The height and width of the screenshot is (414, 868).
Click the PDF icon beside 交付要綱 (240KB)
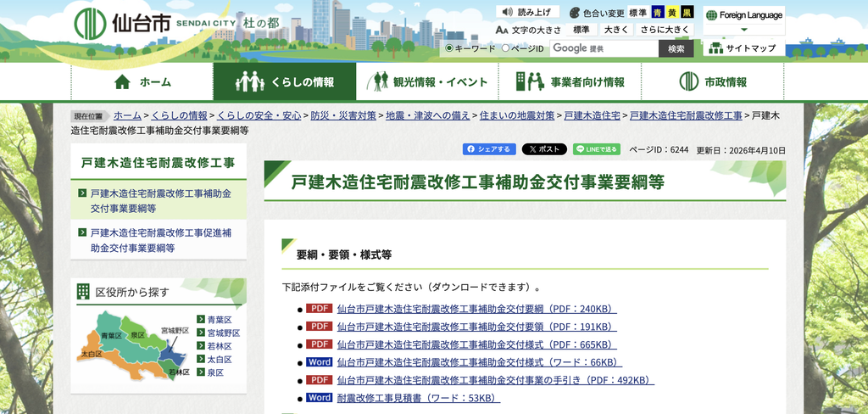(319, 309)
